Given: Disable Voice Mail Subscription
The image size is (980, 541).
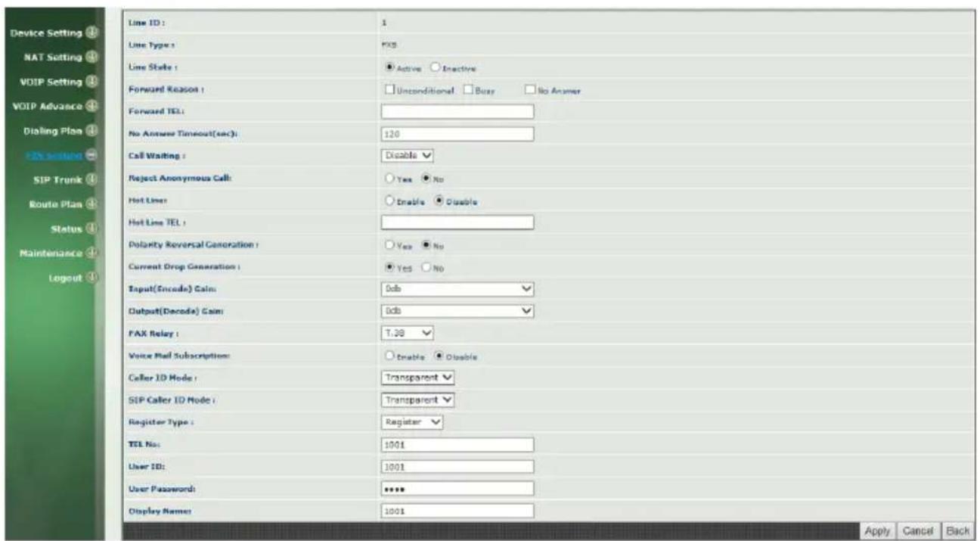Looking at the screenshot, I should pos(438,356).
